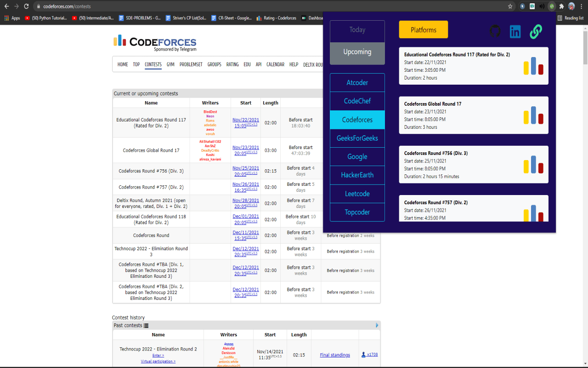588x368 pixels.
Task: Select the Today tab in popup
Action: coord(357,31)
